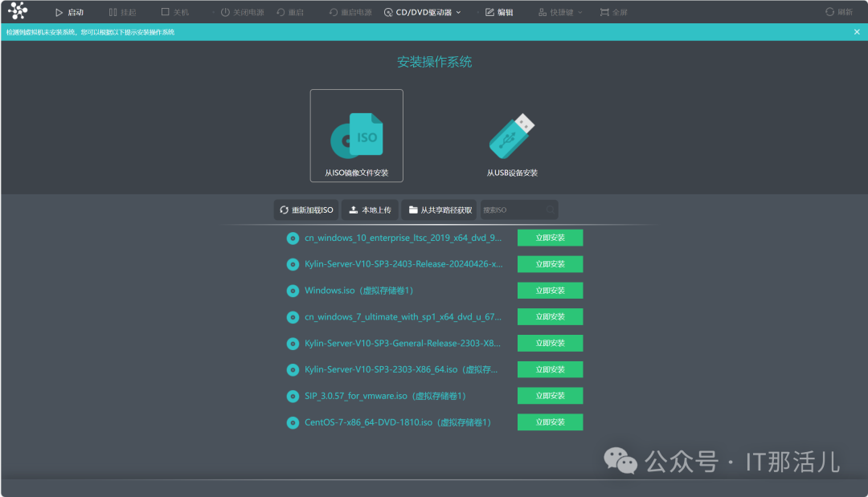Image resolution: width=868 pixels, height=497 pixels.
Task: Click the 重启 restart toolbar item
Action: tap(290, 12)
